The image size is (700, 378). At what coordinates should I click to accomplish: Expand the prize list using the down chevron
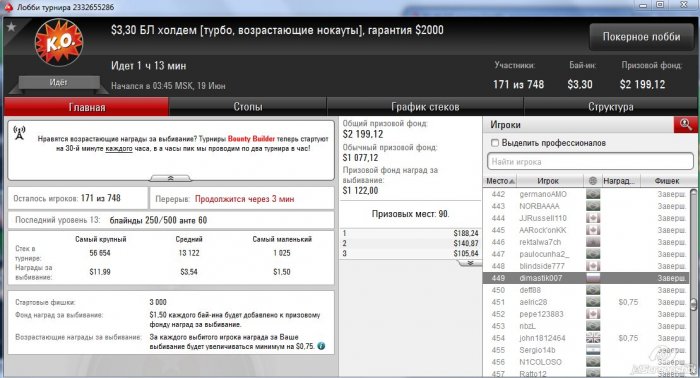(470, 263)
